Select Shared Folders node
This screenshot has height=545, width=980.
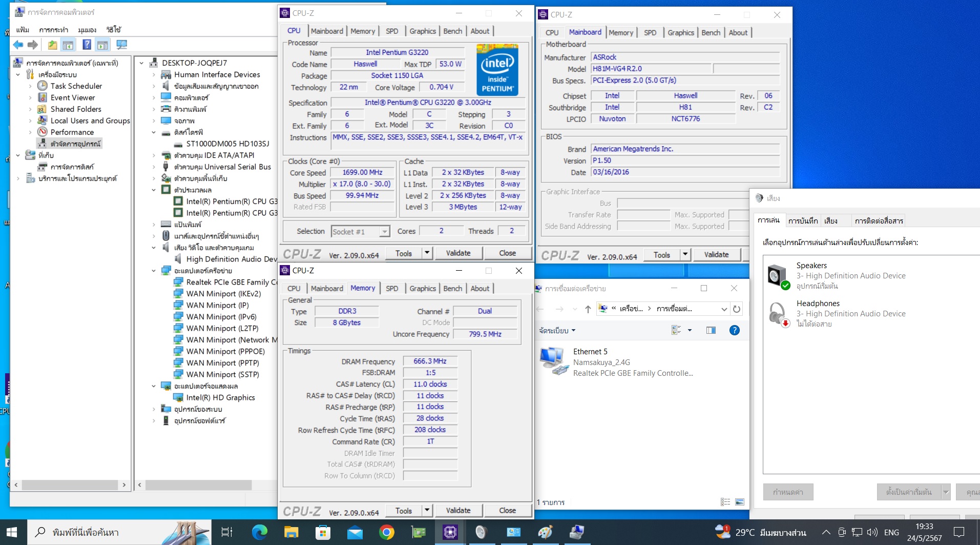[x=76, y=109]
